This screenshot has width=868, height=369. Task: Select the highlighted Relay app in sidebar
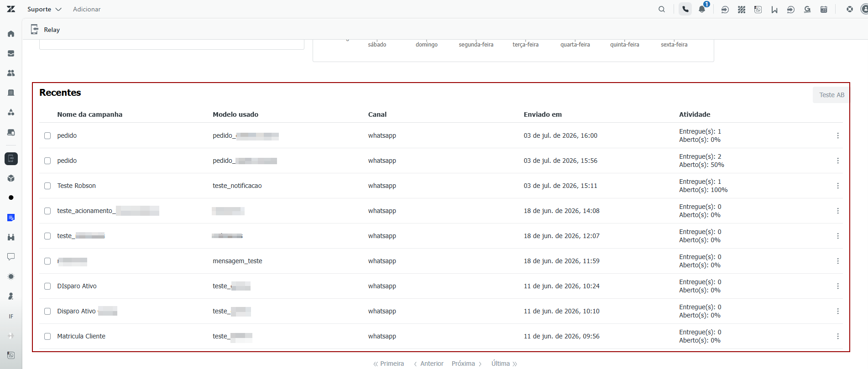coord(11,158)
